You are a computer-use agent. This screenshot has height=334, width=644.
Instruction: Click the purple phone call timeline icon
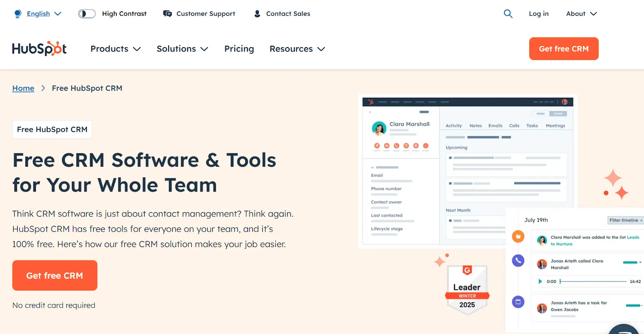(x=518, y=260)
